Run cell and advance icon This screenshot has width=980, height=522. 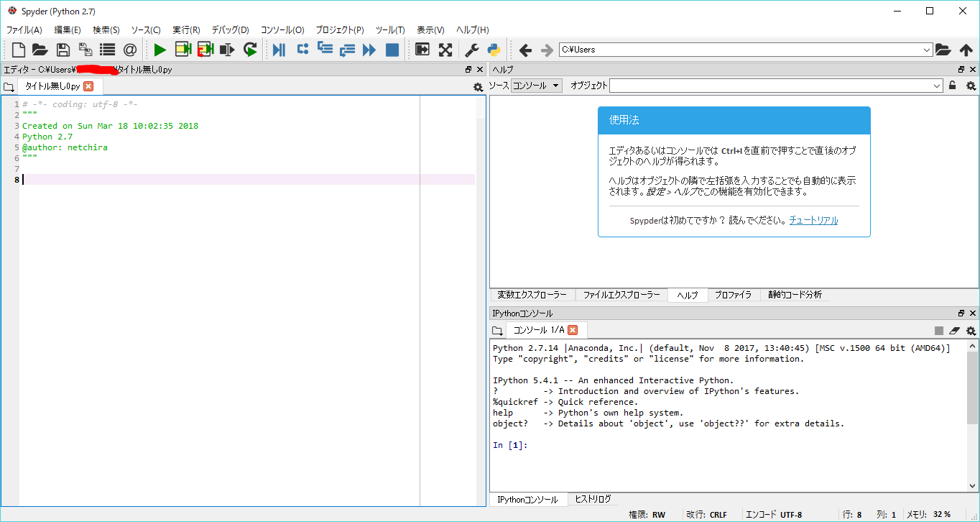[205, 50]
